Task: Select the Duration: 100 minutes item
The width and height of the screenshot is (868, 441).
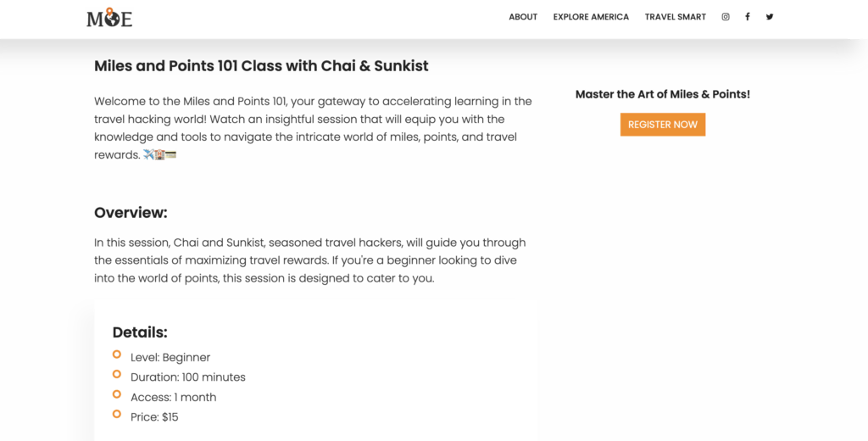Action: [x=188, y=377]
